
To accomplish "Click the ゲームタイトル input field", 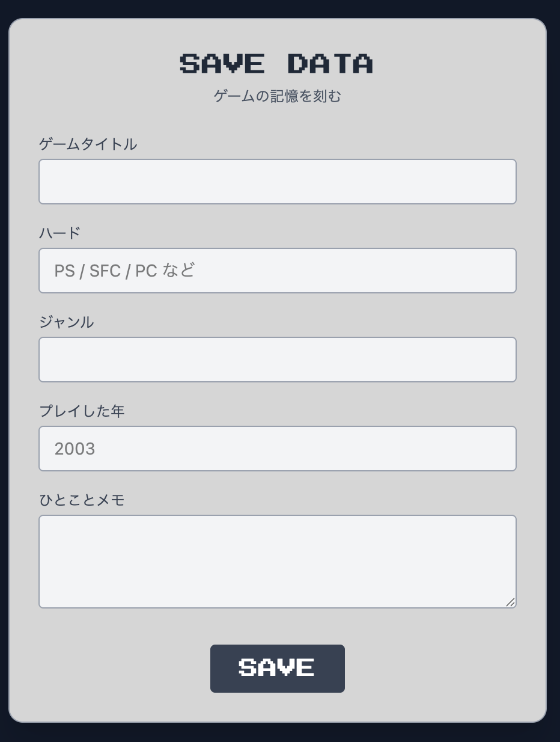I will [277, 181].
